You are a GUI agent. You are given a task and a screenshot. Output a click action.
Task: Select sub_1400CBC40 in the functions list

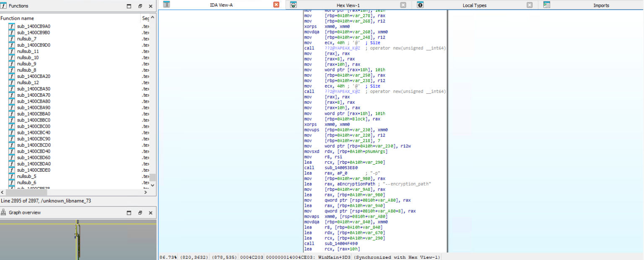click(x=34, y=133)
